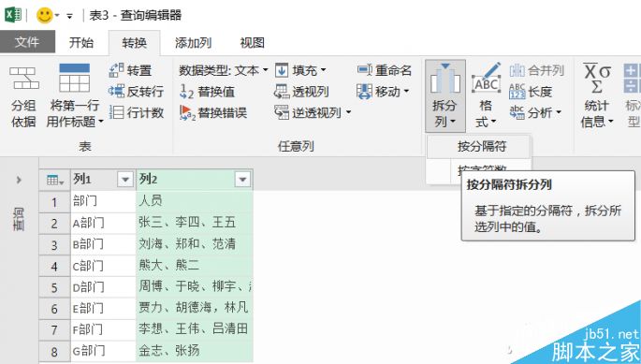Open the 分析 parse dropdown
This screenshot has height=364, width=641.
pos(535,112)
